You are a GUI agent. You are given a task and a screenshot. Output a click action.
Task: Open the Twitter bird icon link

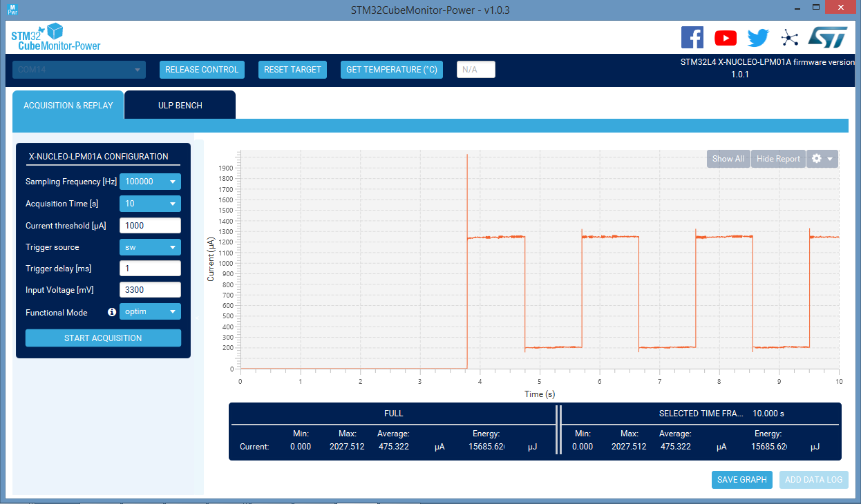[x=758, y=37]
